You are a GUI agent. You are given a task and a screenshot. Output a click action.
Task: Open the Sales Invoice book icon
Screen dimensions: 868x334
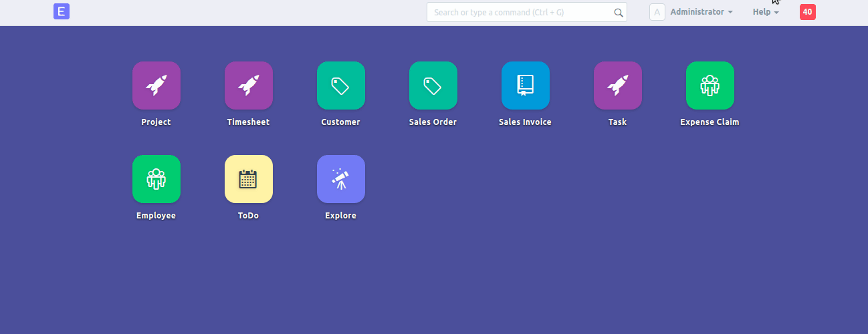tap(526, 86)
